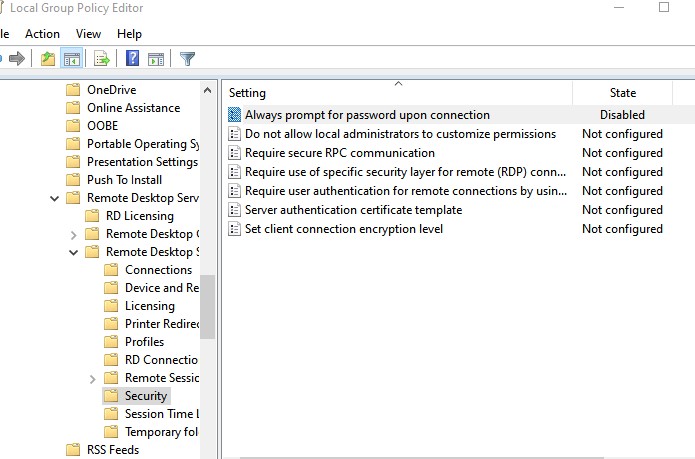Screen dimensions: 695x459
Task: Open Help via the blue question mark icon
Action: click(x=132, y=59)
